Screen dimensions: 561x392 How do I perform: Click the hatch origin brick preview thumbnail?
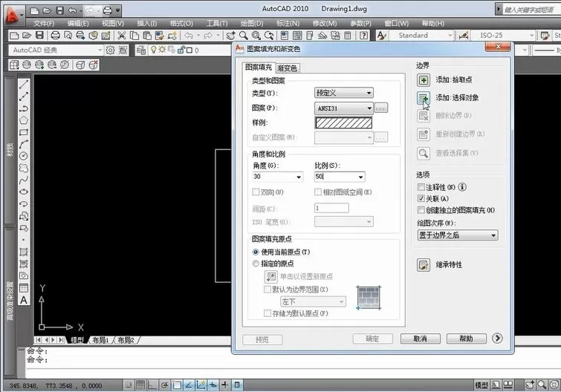[x=369, y=297]
